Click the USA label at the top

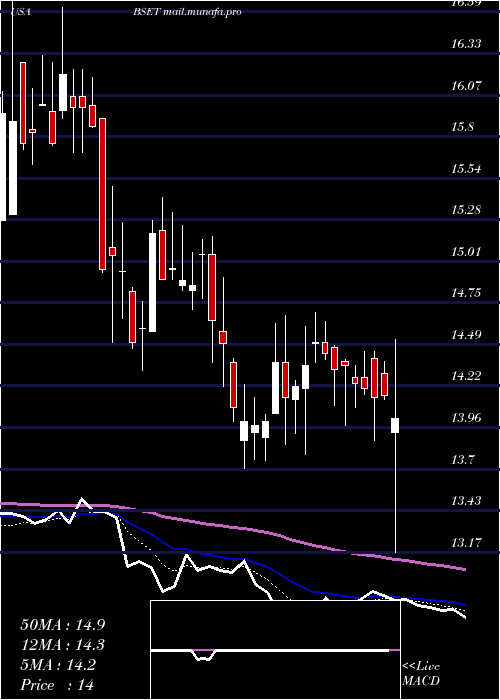(21, 12)
